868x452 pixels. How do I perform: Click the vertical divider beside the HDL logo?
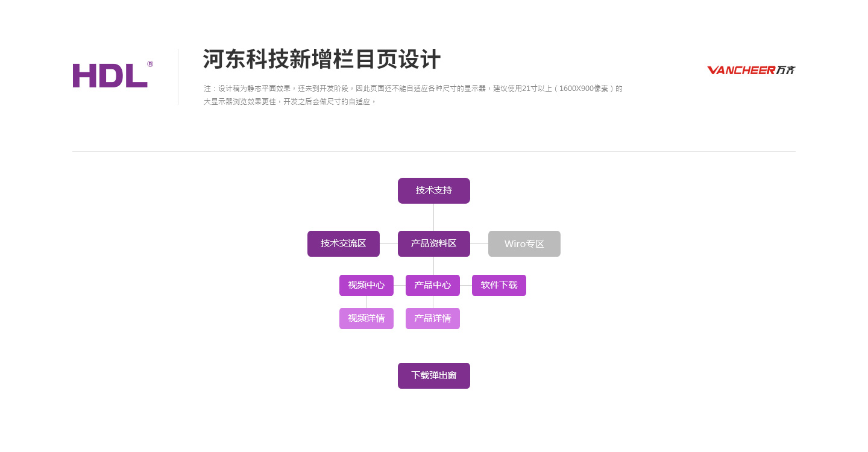pyautogui.click(x=178, y=77)
